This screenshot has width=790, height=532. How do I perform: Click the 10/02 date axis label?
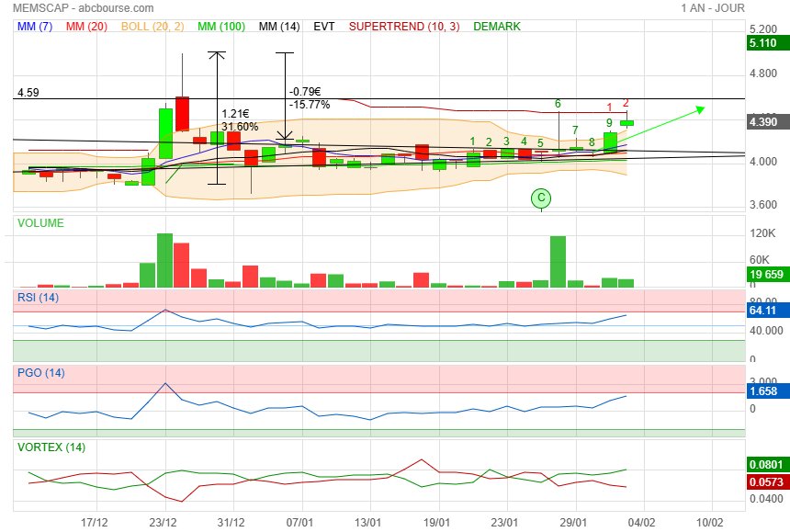click(709, 522)
